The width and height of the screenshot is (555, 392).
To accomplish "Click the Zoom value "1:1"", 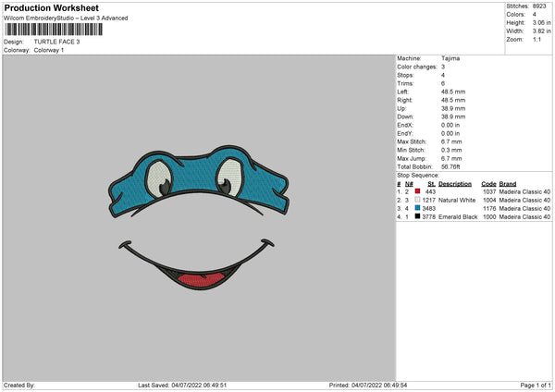I will 536,39.
